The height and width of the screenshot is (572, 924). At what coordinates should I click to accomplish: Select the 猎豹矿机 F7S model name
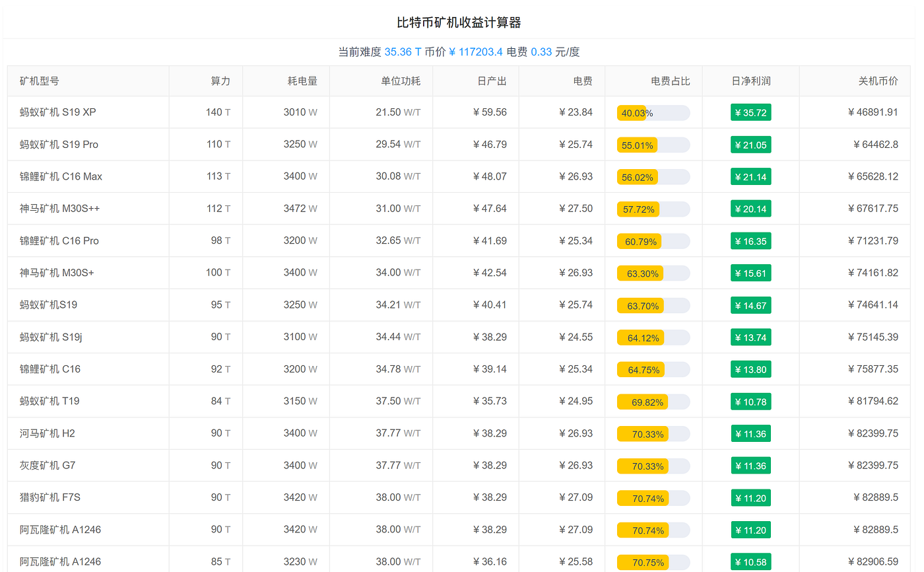coord(49,497)
